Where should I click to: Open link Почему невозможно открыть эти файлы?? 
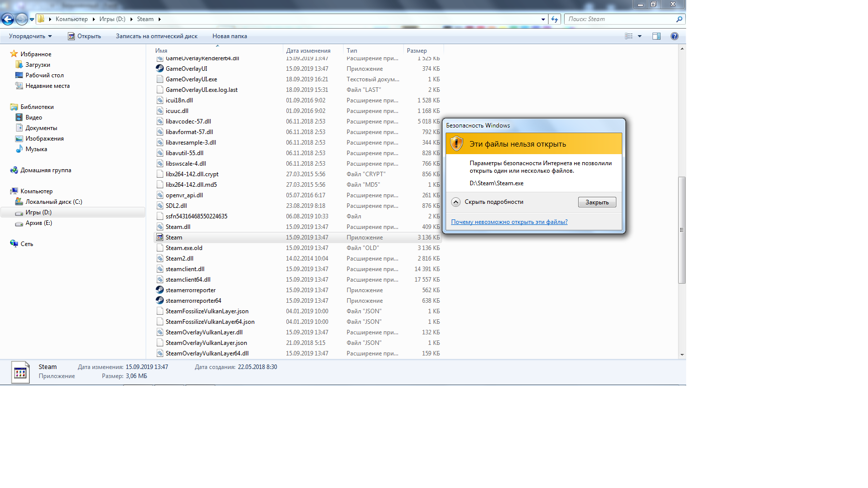point(509,222)
